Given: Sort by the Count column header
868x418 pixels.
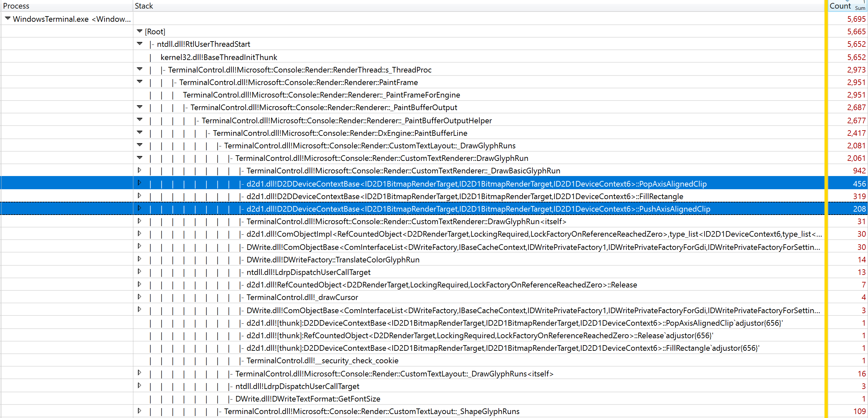Looking at the screenshot, I should 840,6.
